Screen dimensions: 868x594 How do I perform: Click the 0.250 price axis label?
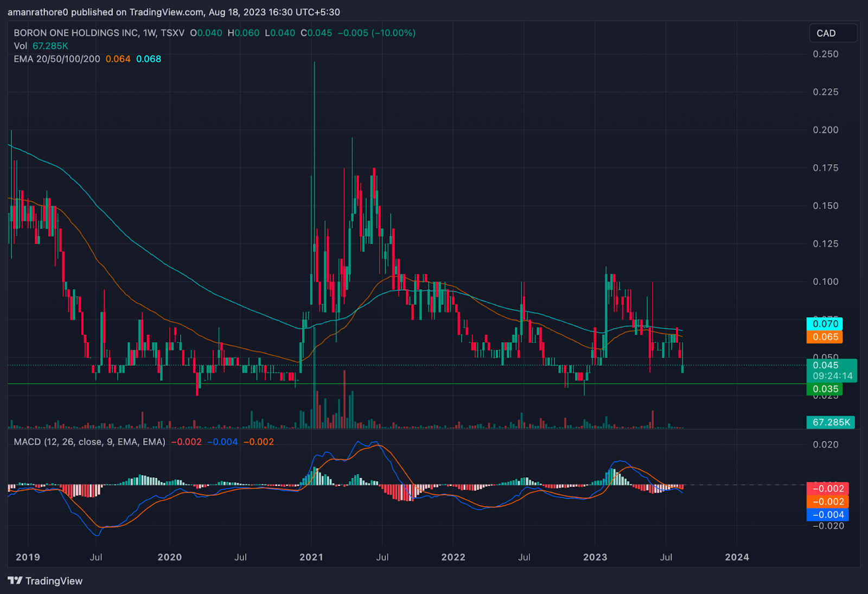[825, 54]
